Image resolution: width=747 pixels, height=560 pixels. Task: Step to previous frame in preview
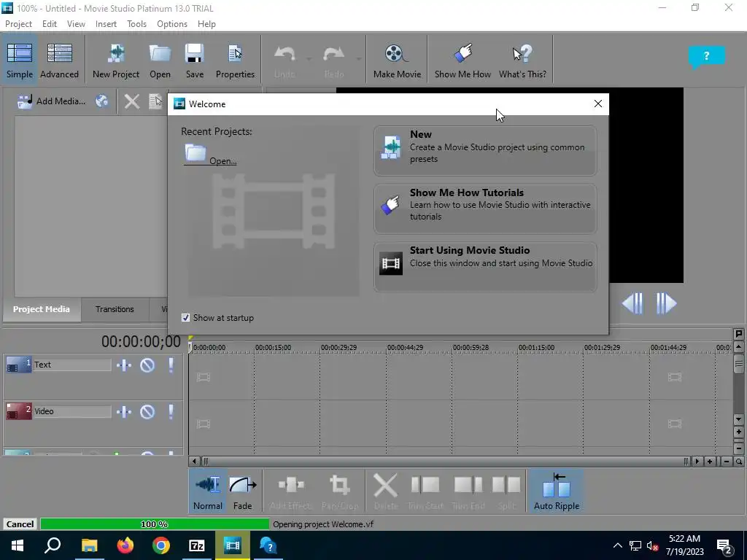point(633,303)
